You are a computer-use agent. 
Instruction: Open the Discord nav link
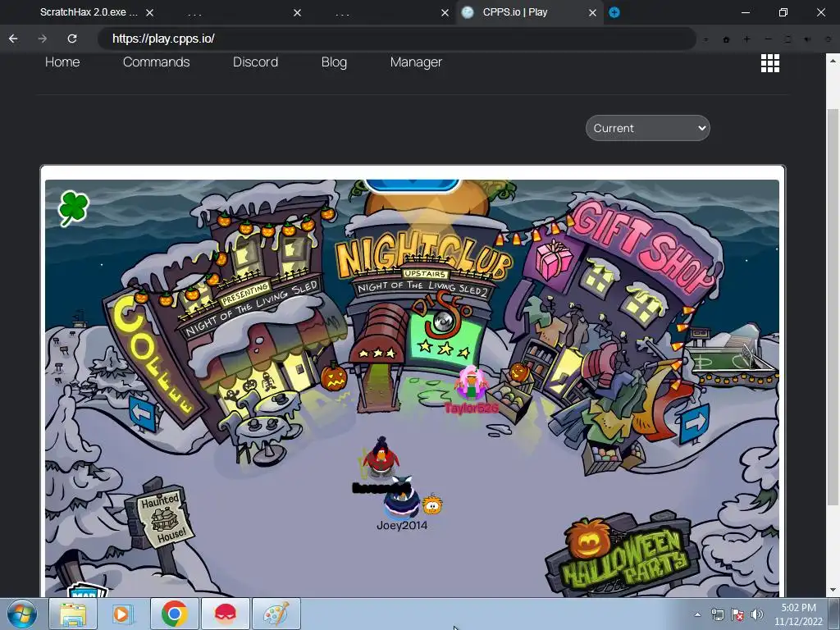(256, 62)
